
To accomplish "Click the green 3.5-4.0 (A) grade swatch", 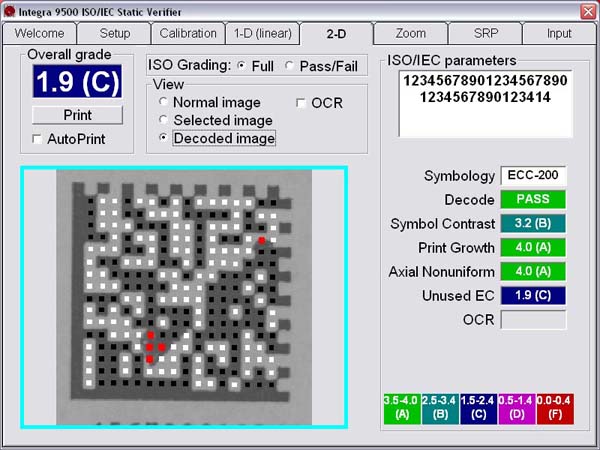I will point(401,407).
